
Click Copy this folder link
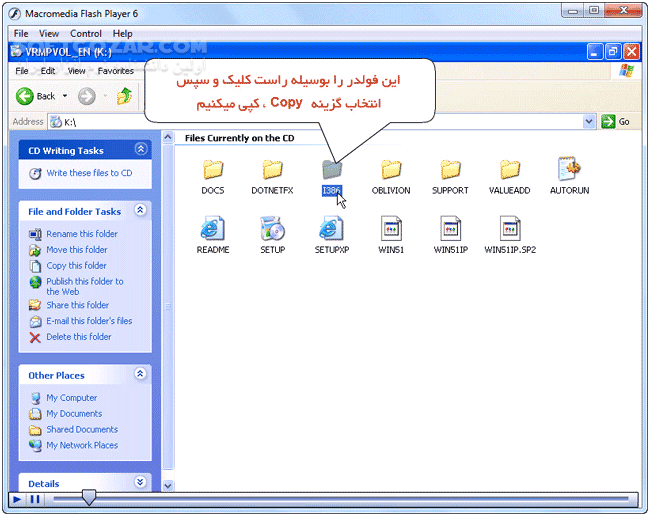pos(76,265)
